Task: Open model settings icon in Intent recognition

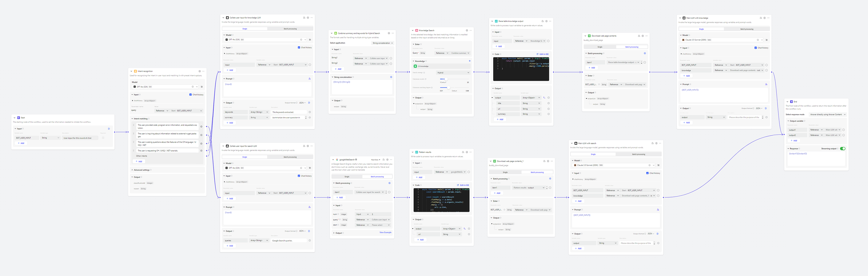Action: tap(202, 87)
